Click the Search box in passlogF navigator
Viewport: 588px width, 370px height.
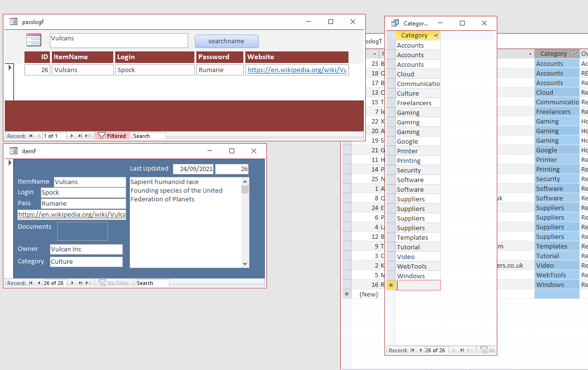pos(149,136)
